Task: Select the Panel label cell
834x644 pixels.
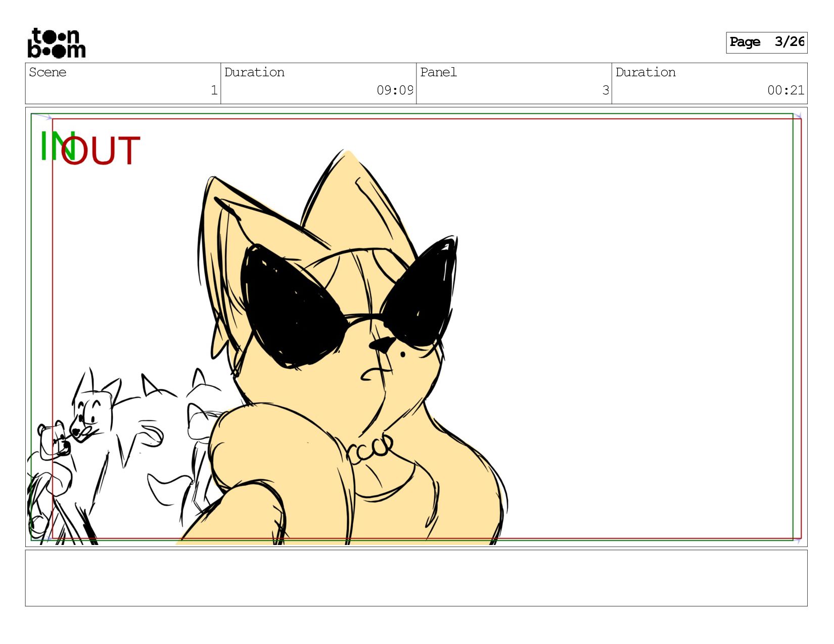Action: tap(514, 83)
